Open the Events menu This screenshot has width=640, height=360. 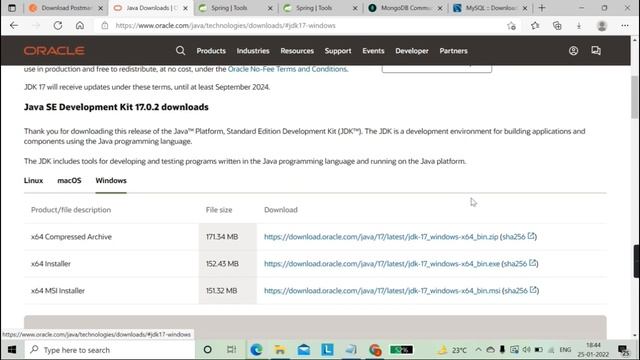373,51
